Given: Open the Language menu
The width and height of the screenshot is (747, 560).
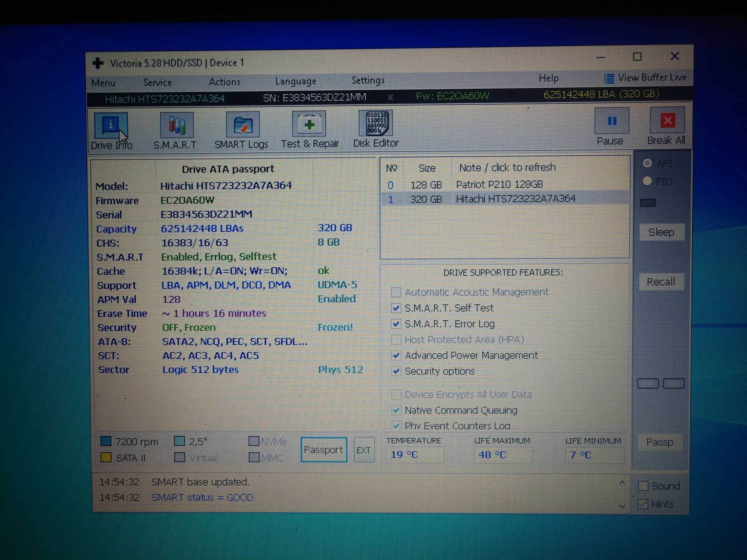Looking at the screenshot, I should 295,81.
